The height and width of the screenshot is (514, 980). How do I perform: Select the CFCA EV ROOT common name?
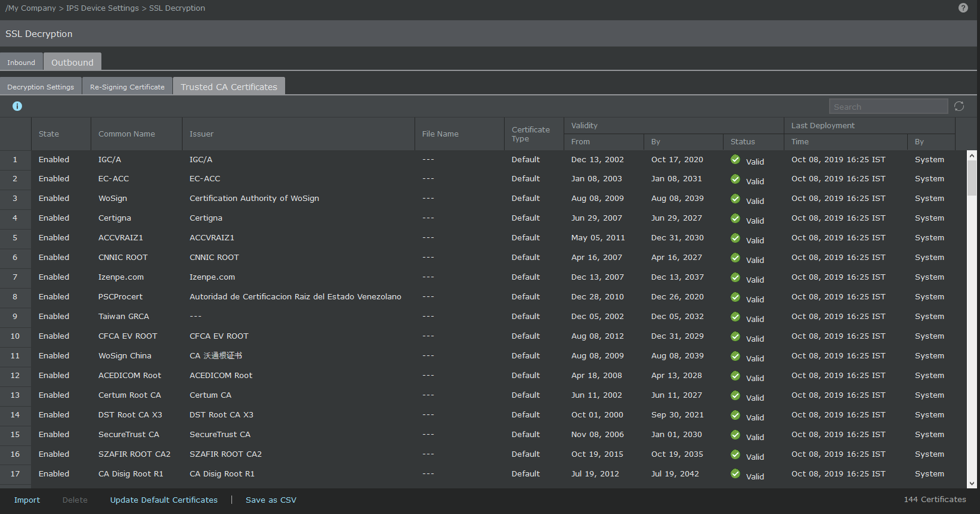128,336
